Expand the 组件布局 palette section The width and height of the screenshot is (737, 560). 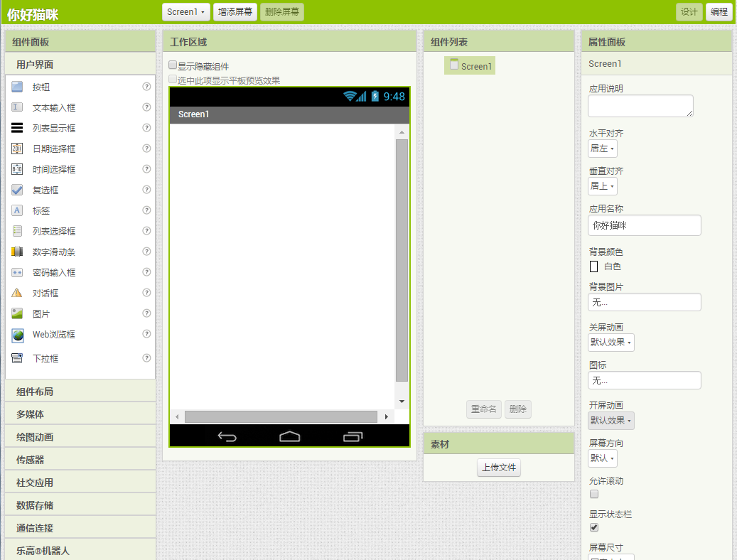point(80,392)
